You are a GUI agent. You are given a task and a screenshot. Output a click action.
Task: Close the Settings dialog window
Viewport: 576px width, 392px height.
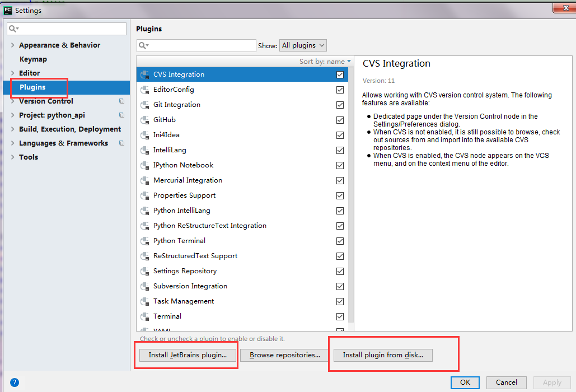pos(565,8)
